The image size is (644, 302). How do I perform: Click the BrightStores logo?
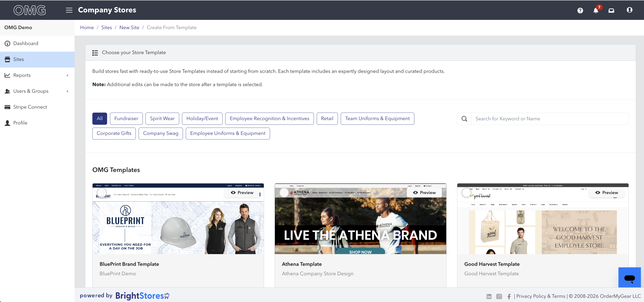coord(142,296)
